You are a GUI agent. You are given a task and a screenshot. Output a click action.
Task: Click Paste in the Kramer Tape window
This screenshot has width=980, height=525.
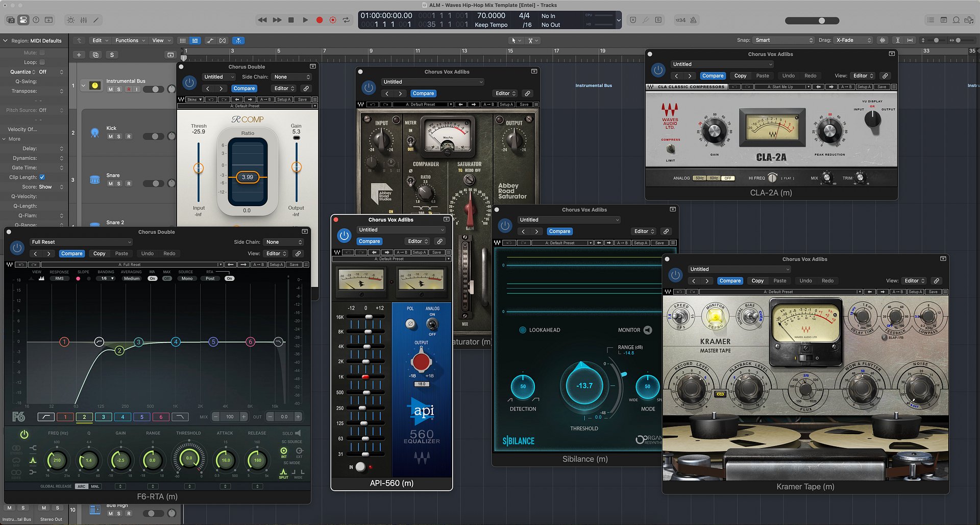(x=779, y=280)
